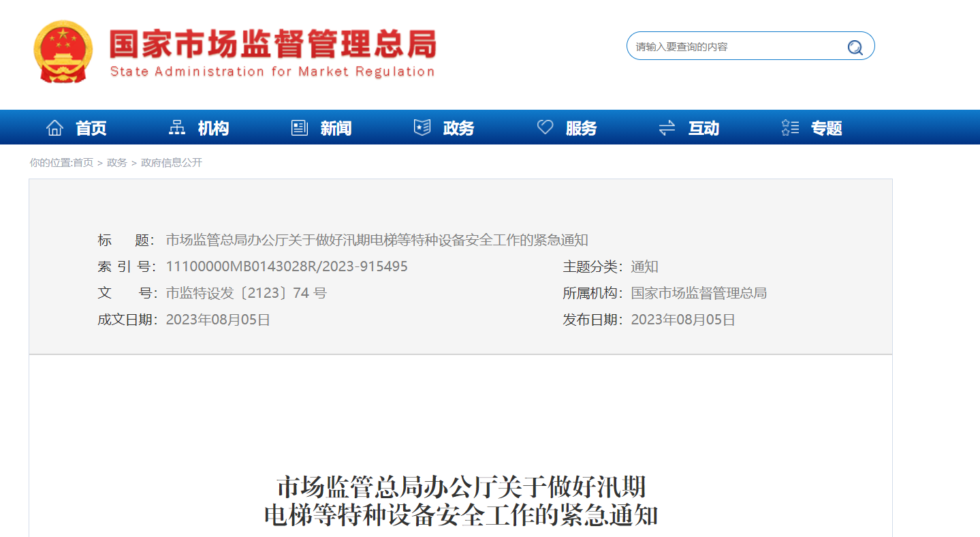Go to 政府信息公开 in the breadcrumb
Screen dimensions: 980x537
click(172, 163)
